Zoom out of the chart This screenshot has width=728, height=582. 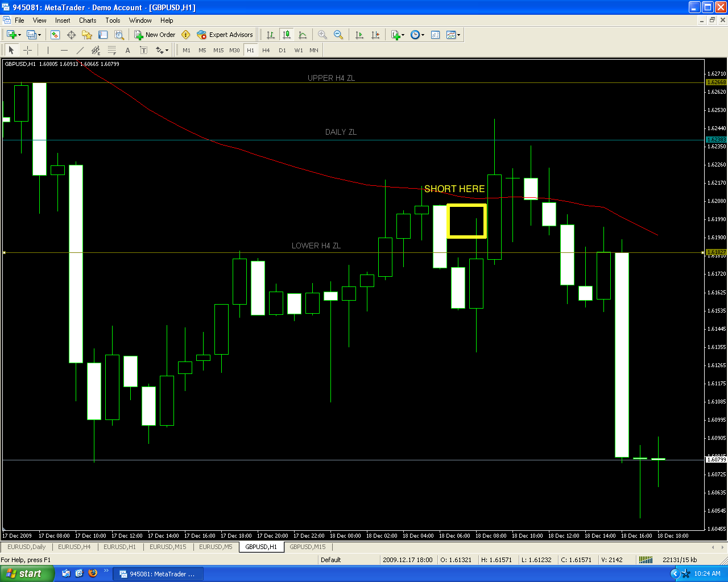[x=338, y=35]
